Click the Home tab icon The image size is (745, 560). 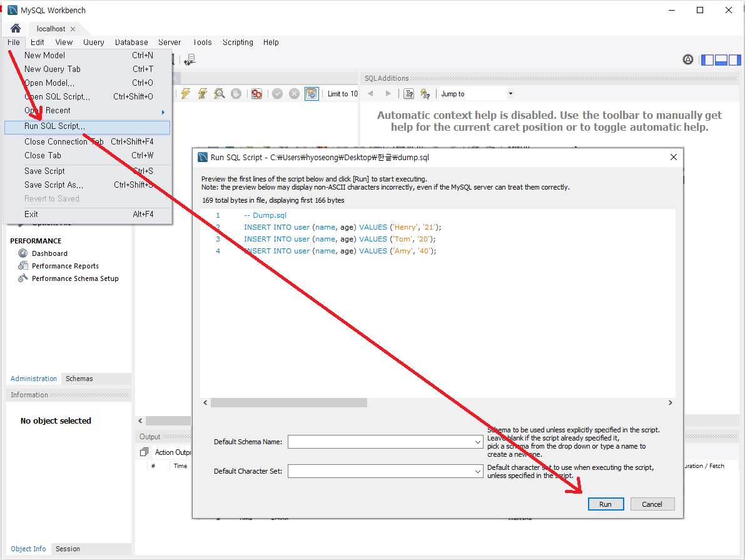pyautogui.click(x=14, y=28)
